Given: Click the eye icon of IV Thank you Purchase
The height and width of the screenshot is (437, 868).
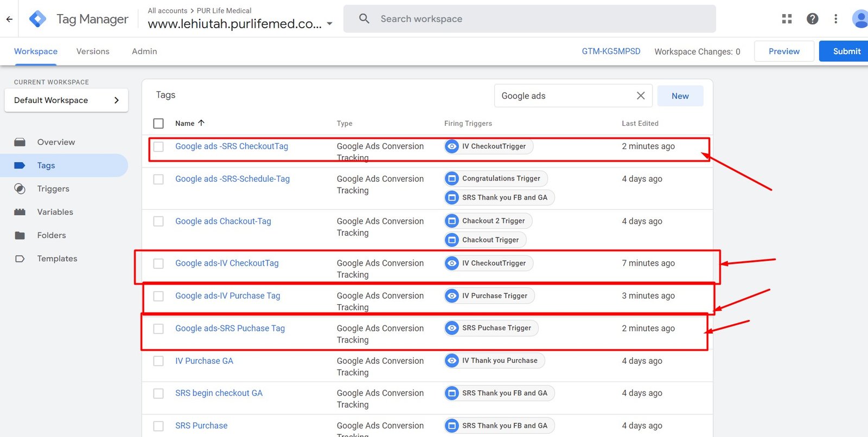Looking at the screenshot, I should click(452, 361).
